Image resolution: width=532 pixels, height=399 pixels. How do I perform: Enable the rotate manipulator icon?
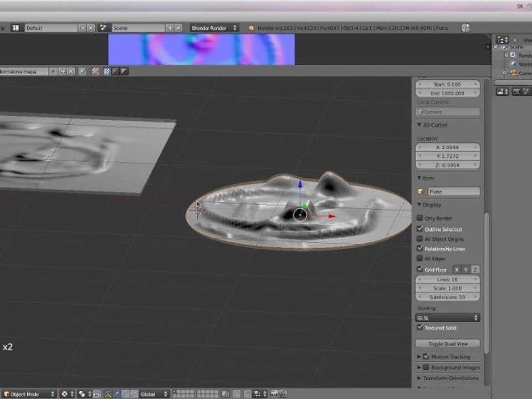126,394
